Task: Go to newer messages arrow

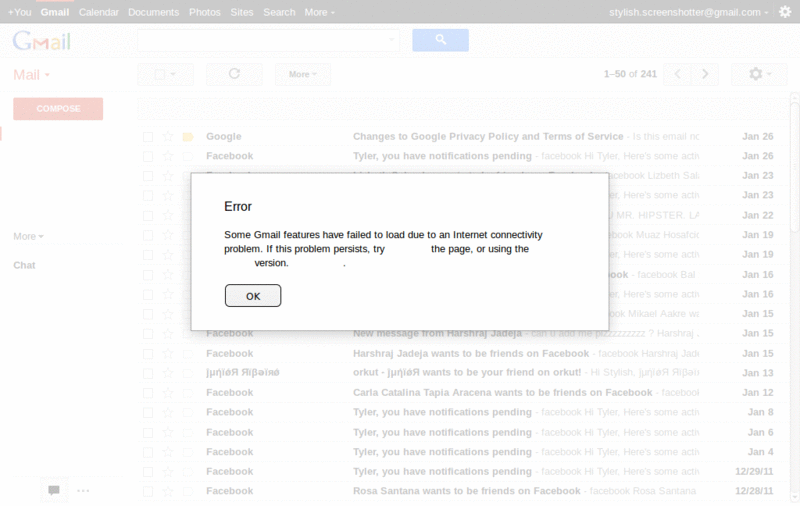Action: [x=678, y=74]
